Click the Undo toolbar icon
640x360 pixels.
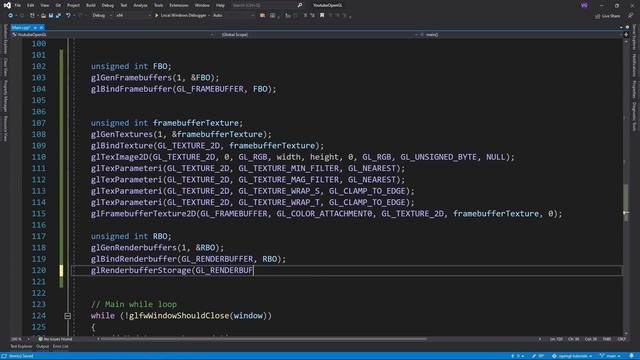coord(68,16)
